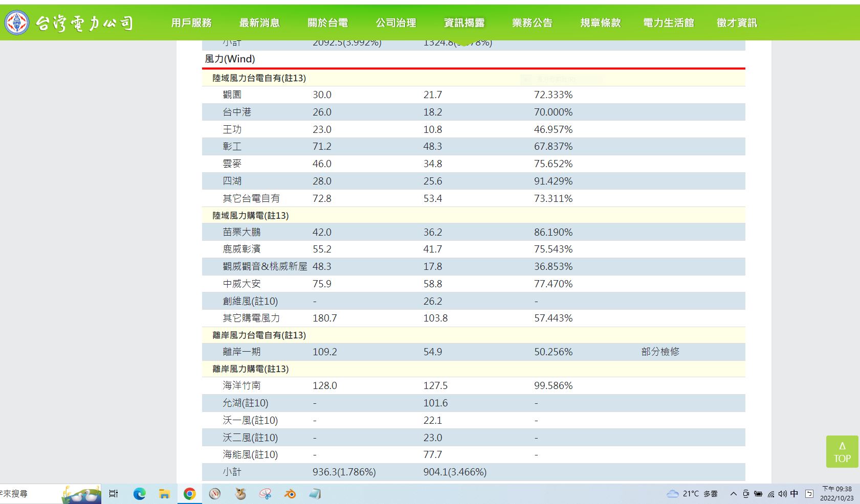
Task: Open the 資訊揭露 menu
Action: point(464,23)
